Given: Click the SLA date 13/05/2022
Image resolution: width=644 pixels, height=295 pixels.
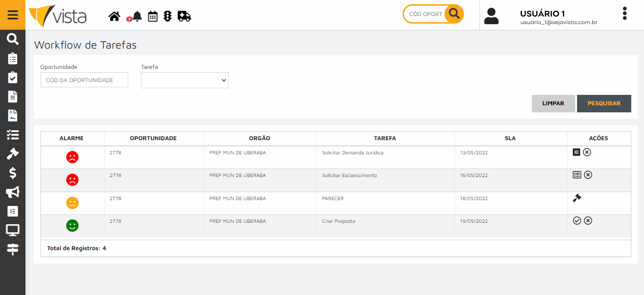Looking at the screenshot, I should click(475, 153).
